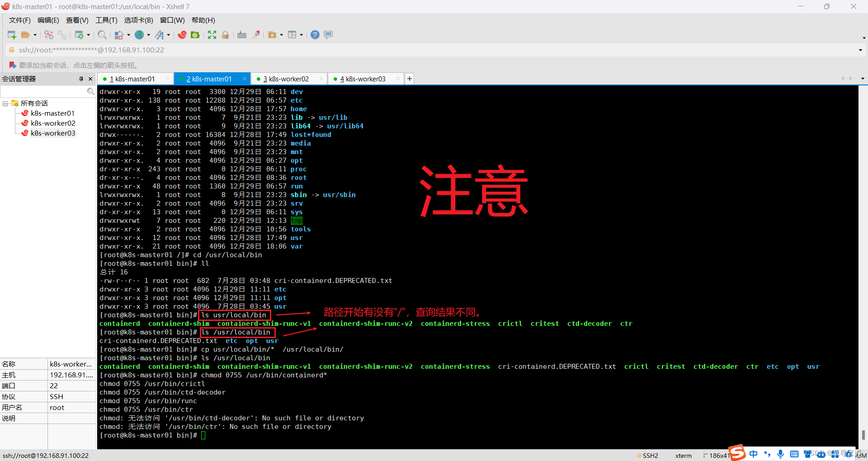Pin the session manager panel

point(81,79)
